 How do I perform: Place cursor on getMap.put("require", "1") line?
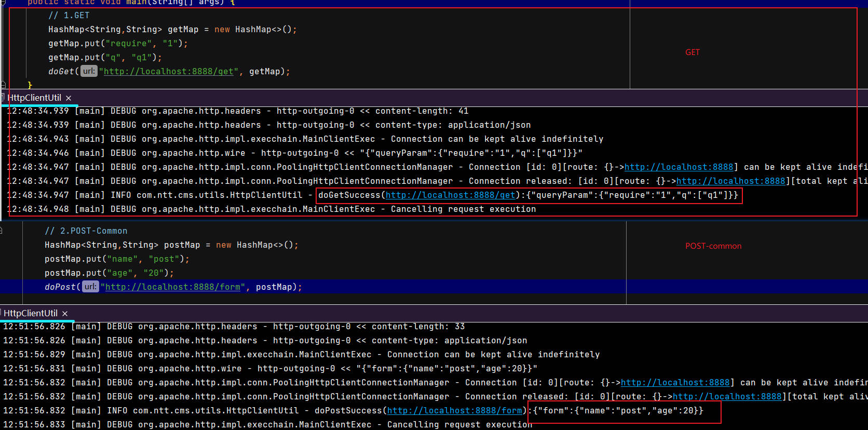pos(118,43)
